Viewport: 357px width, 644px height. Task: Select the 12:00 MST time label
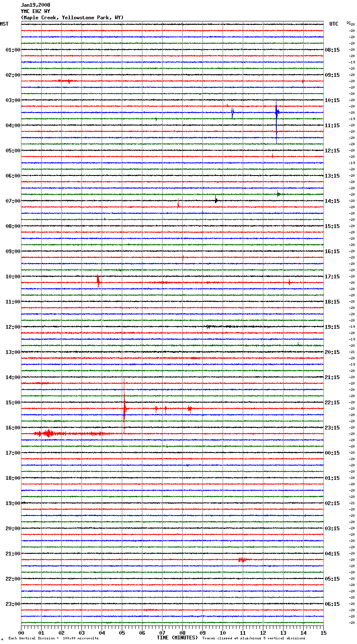[x=13, y=327]
